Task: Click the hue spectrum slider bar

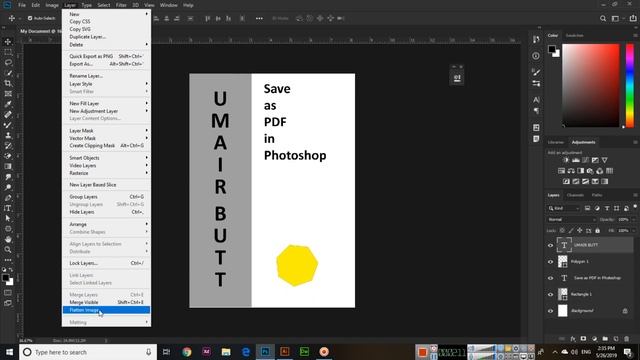Action: 630,86
